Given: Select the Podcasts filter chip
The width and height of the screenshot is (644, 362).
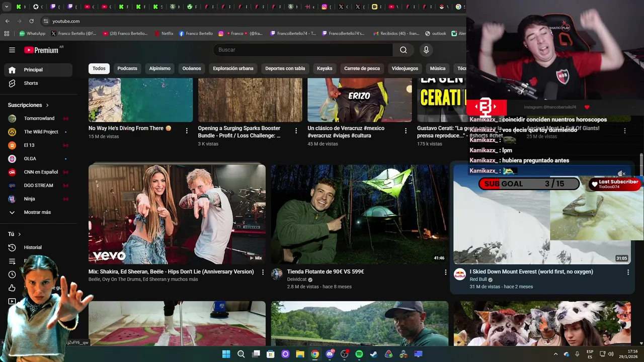Looking at the screenshot, I should pyautogui.click(x=127, y=68).
